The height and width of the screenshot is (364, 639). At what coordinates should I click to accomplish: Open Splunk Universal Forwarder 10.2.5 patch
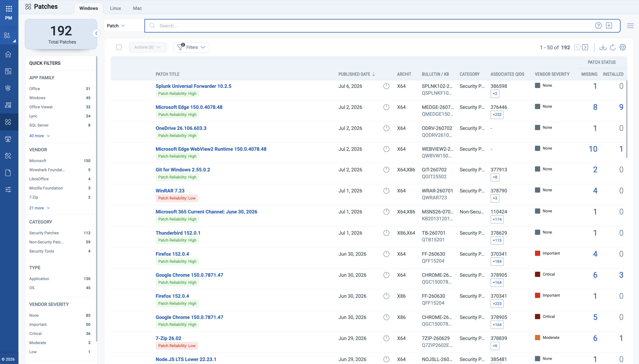[x=193, y=86]
